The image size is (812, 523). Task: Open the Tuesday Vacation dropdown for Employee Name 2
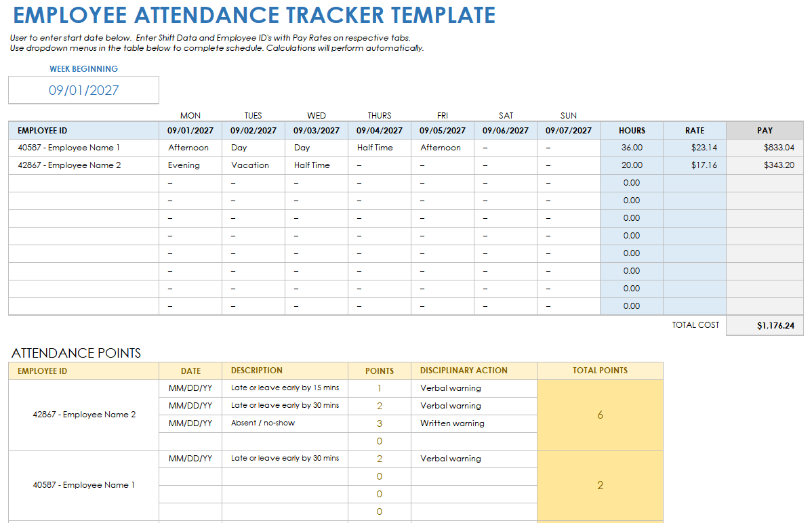(253, 165)
